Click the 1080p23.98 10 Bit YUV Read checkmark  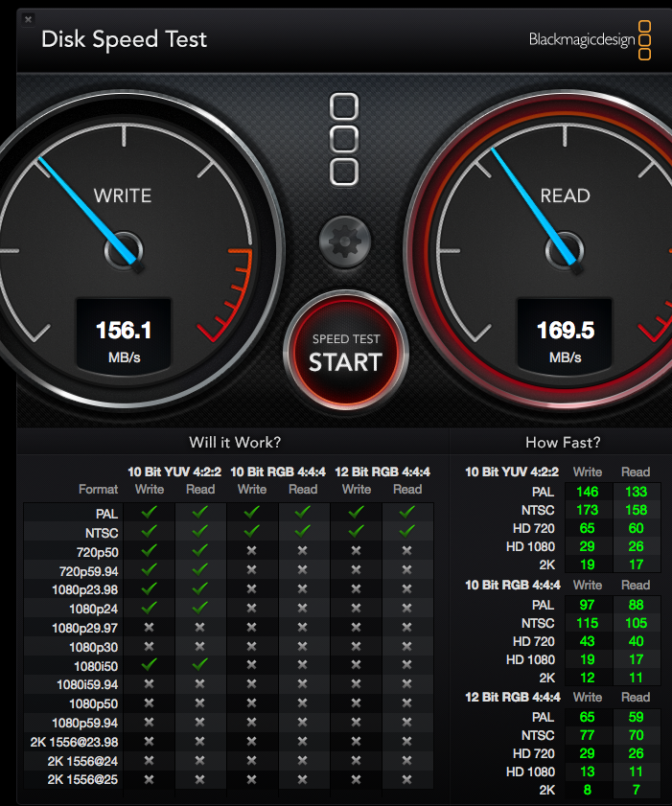(200, 588)
